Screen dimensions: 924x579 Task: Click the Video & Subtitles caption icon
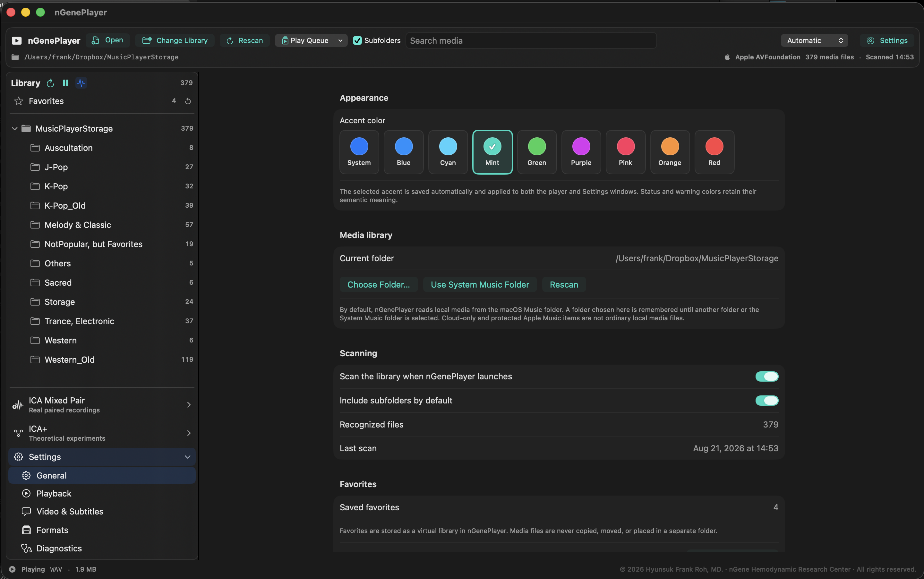pos(26,512)
